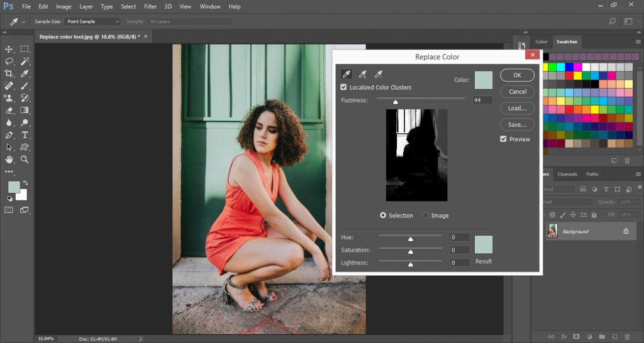644x343 pixels.
Task: Select the Crop tool
Action: click(x=9, y=73)
